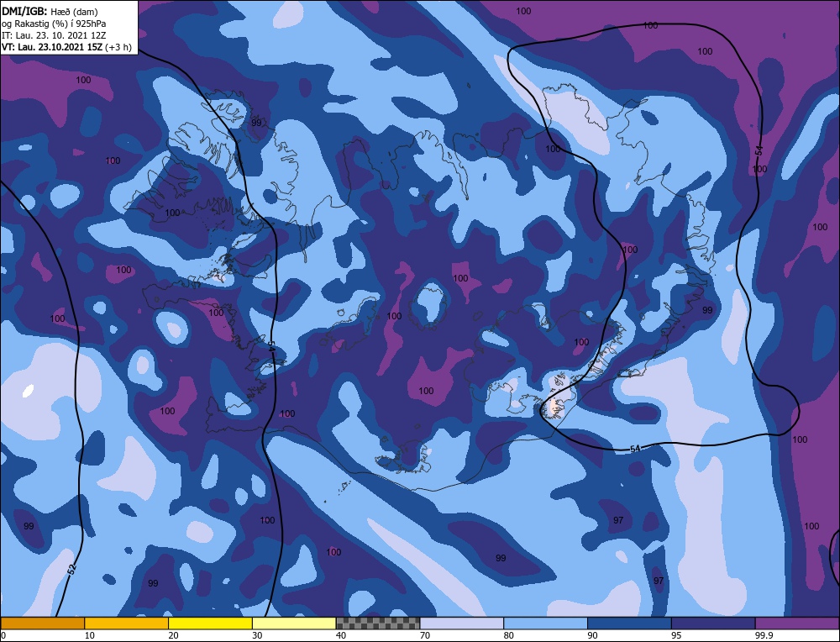Click the legend scale value '40'
Screen dimensions: 840x642
pos(341,635)
